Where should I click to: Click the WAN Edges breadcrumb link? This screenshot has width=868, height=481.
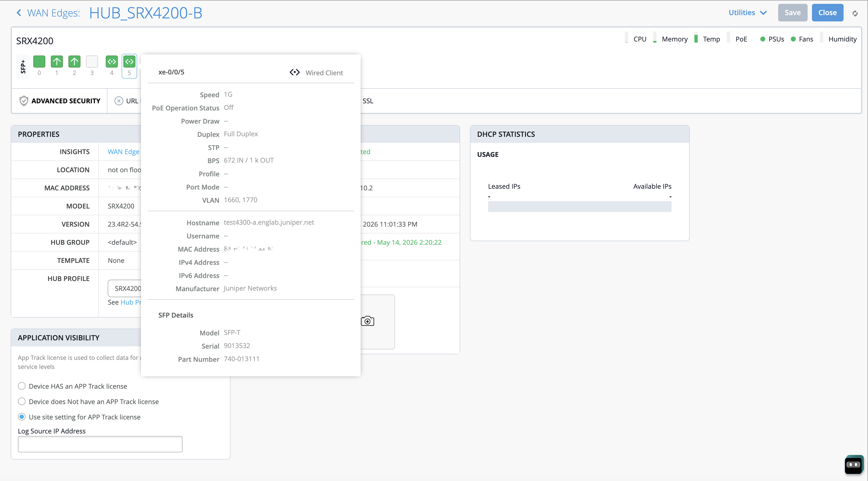pos(54,13)
